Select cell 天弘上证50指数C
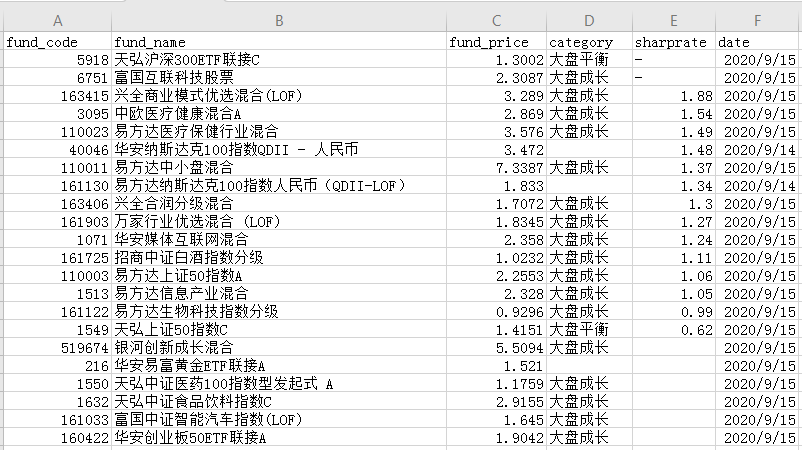 [x=279, y=329]
